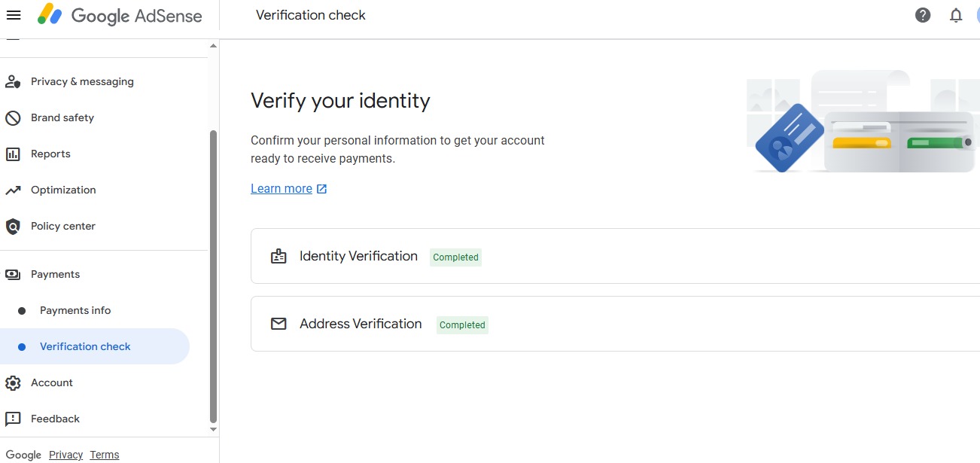
Task: Open the hamburger main menu
Action: pyautogui.click(x=14, y=15)
